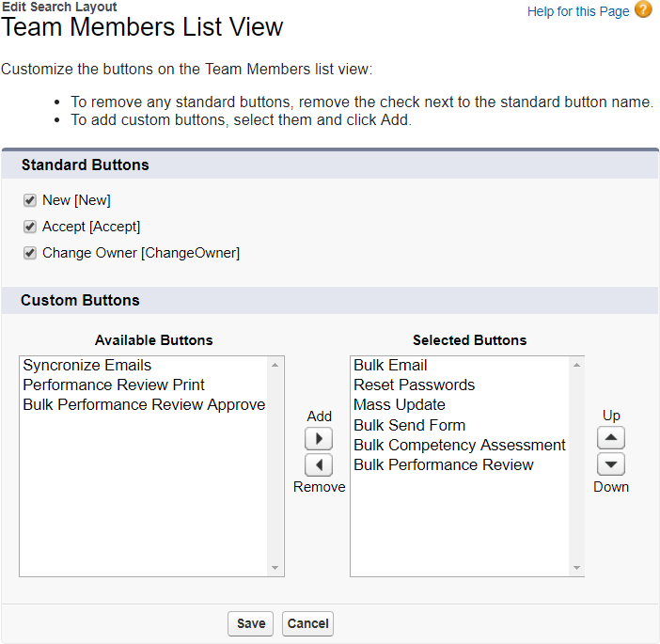The image size is (660, 644).
Task: Pick Mass Update from Selected Buttons
Action: click(x=400, y=404)
